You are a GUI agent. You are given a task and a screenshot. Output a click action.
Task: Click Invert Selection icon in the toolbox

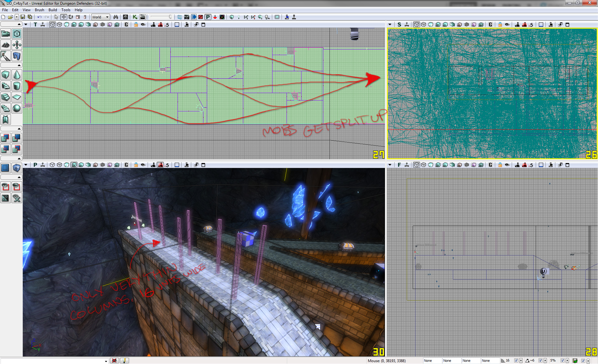(6, 198)
